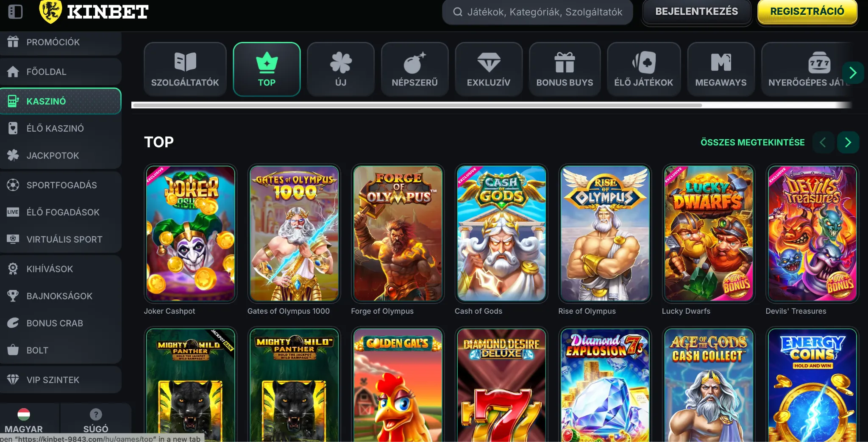
Task: Switch to the Élő Játékok category tab
Action: 643,69
